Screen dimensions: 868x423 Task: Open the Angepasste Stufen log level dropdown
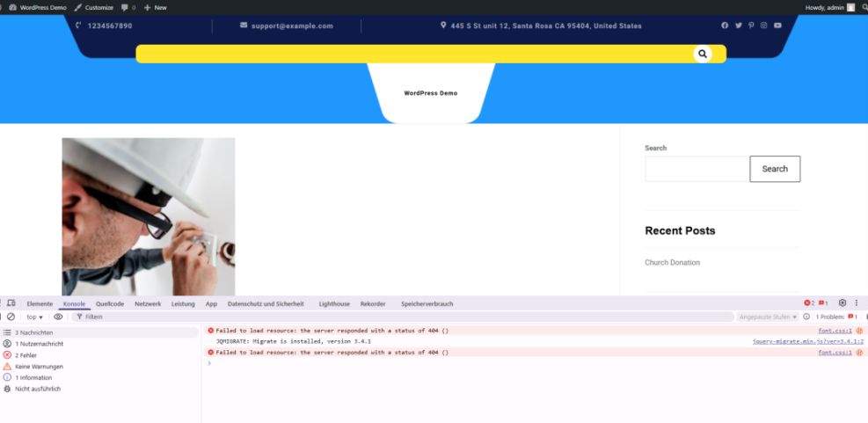click(768, 317)
